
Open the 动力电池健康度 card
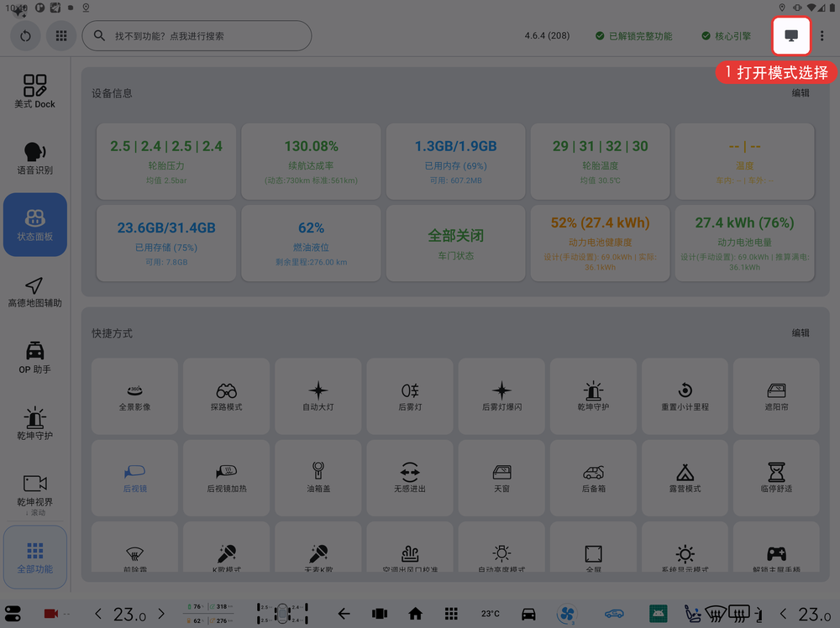[600, 243]
